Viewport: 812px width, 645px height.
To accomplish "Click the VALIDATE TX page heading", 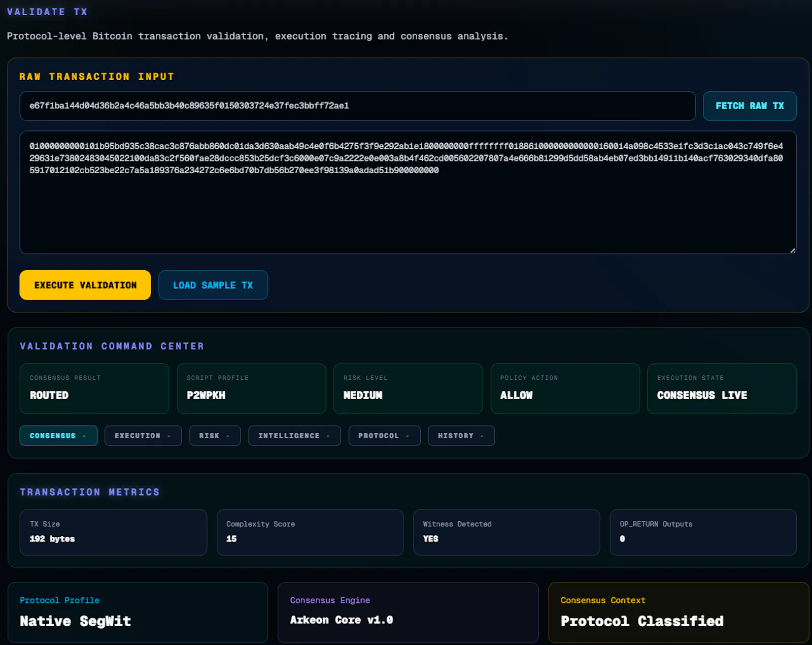I will click(47, 12).
